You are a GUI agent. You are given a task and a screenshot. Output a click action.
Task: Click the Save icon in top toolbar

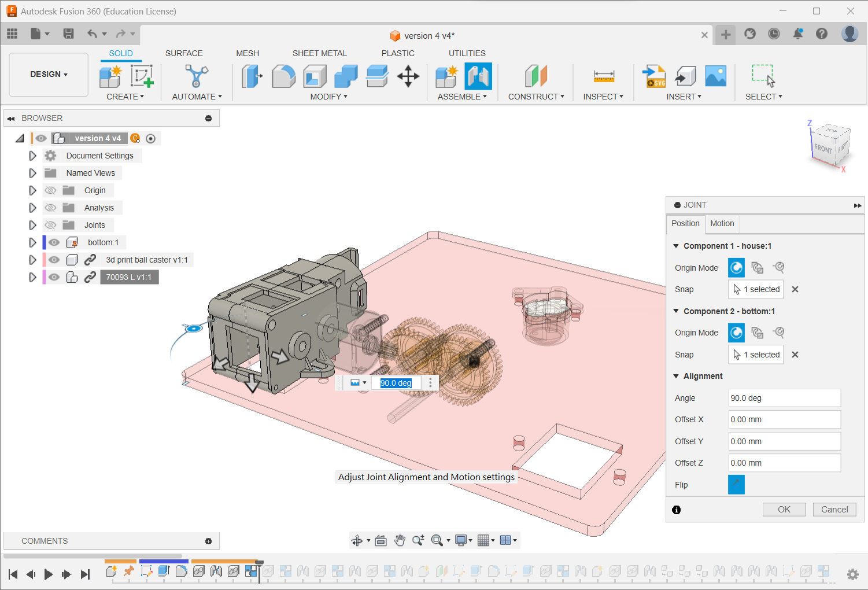pos(68,34)
